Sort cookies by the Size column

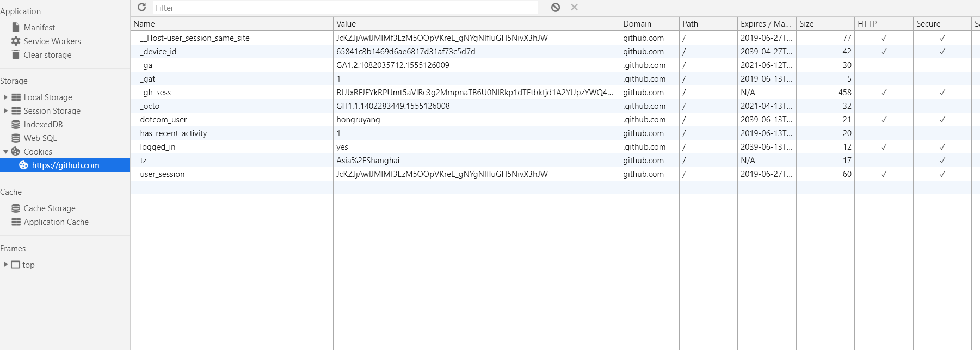pos(825,24)
